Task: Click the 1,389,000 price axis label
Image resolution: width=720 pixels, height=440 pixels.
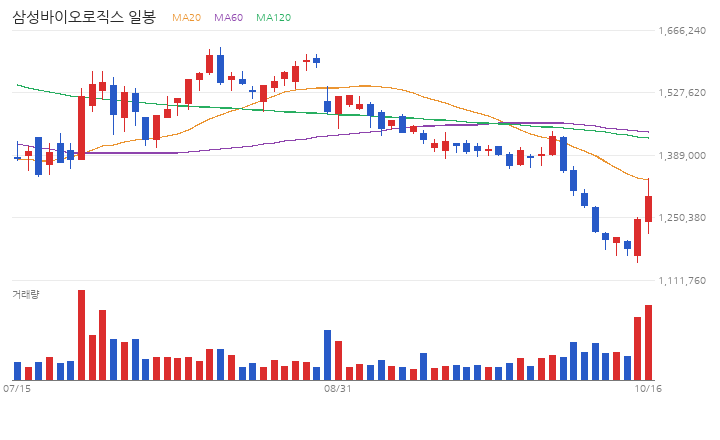Action: (x=682, y=156)
